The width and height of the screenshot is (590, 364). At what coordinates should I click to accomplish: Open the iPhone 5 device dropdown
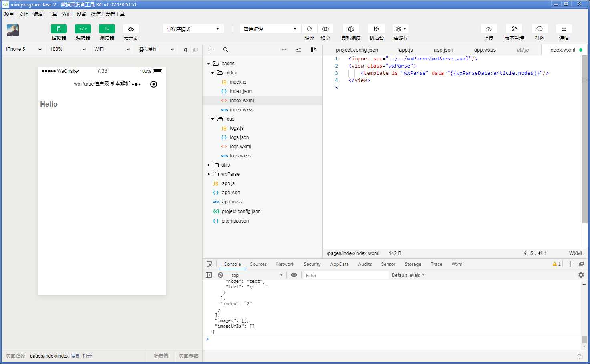(x=24, y=49)
